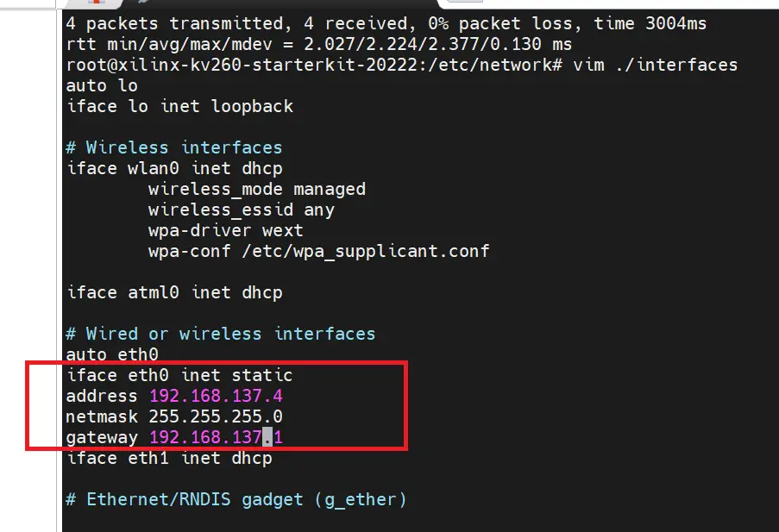The width and height of the screenshot is (779, 532).
Task: Click the '# Ethernet/RNDIS gadget (g_ether)' comment
Action: (236, 499)
